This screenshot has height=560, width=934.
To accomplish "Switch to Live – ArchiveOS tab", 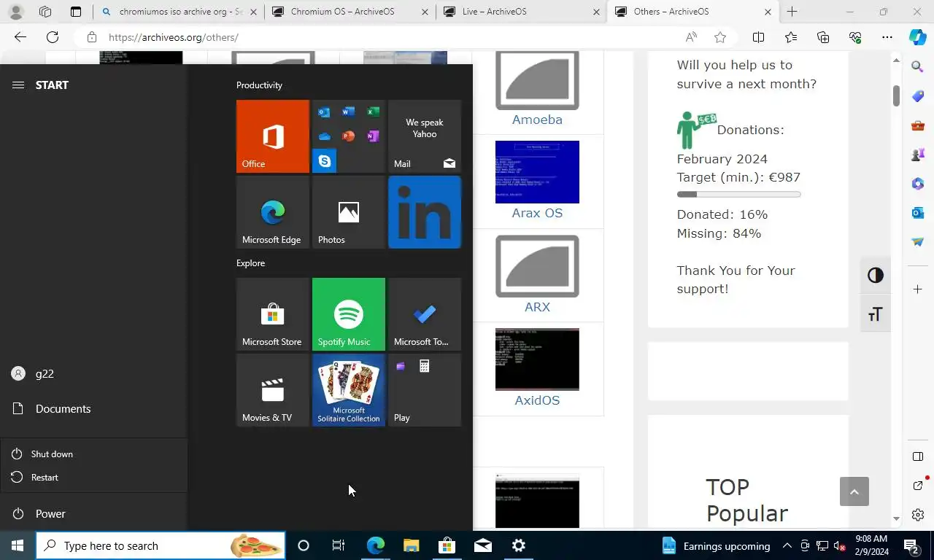I will [x=521, y=12].
